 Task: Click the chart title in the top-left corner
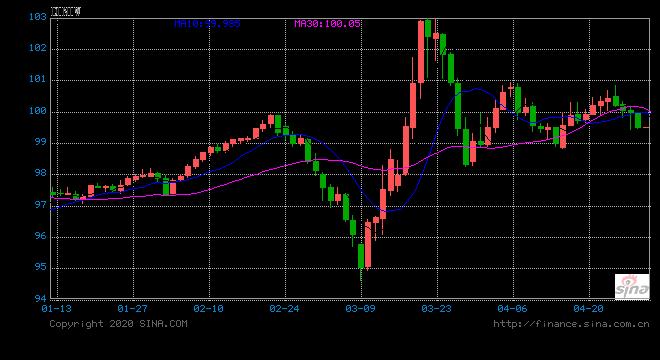(65, 12)
